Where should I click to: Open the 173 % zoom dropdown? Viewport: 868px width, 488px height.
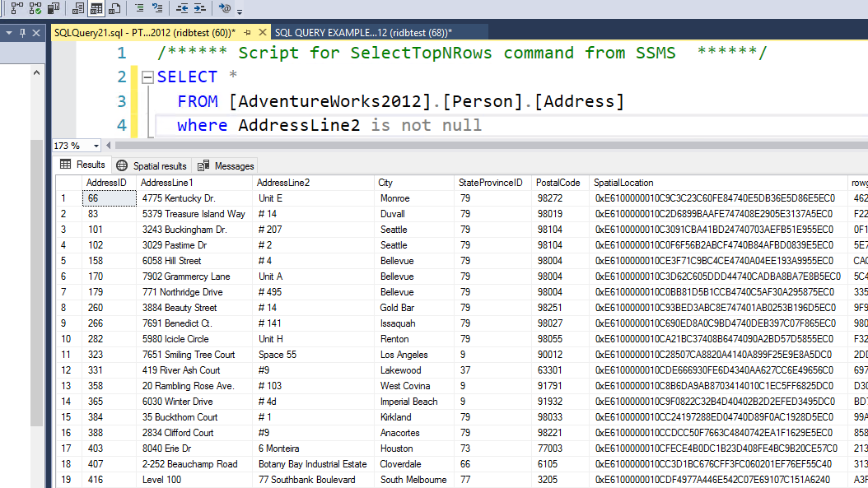click(96, 146)
